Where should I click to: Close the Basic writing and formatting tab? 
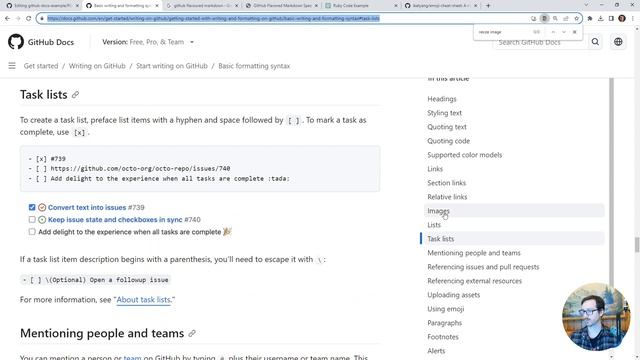pyautogui.click(x=157, y=6)
